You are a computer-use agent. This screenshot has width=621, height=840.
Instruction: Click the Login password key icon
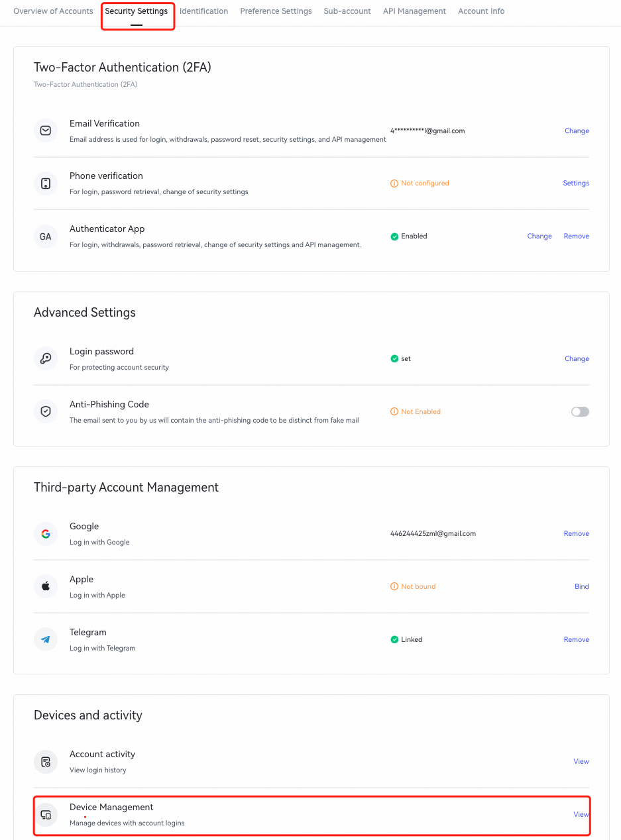point(46,358)
